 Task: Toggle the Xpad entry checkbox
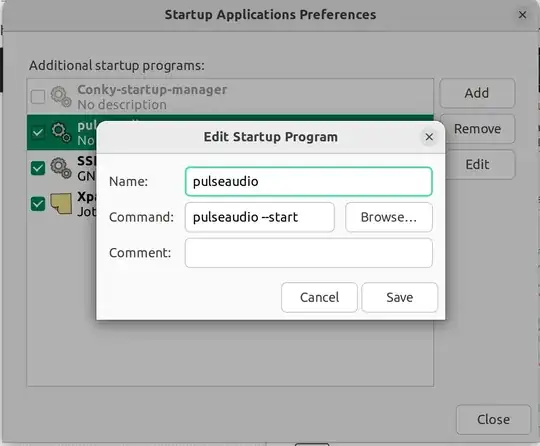(x=38, y=204)
